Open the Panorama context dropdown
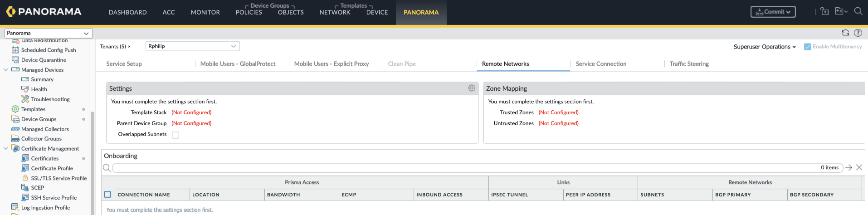This screenshot has height=215, width=868. click(x=48, y=33)
